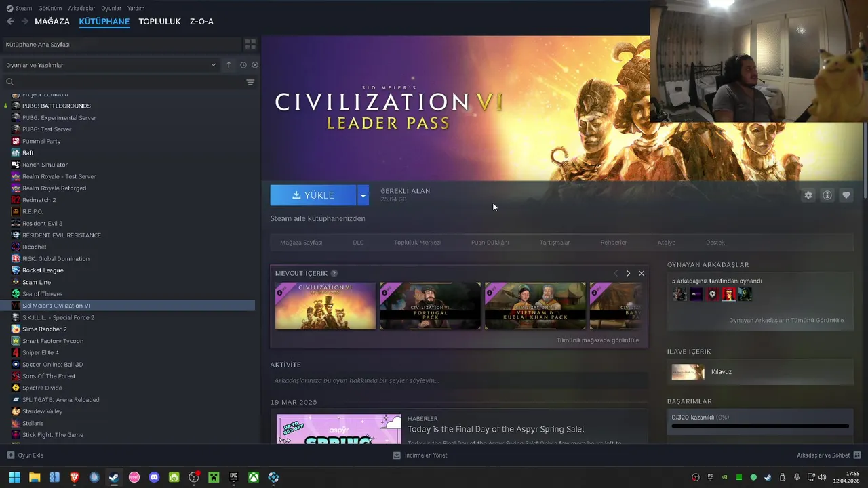This screenshot has height=488, width=868.
Task: Click Oynayan Arkadaşların Tümünü Görüntüle
Action: pos(787,320)
